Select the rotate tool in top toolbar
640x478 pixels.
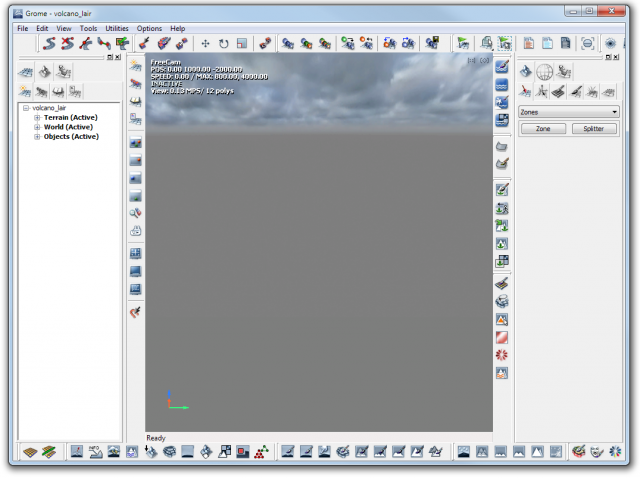tap(224, 44)
